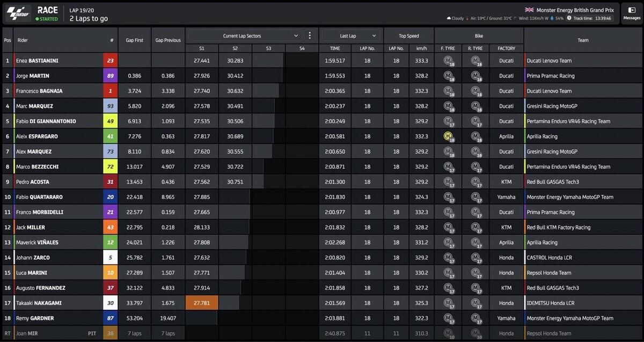Click the Top Speed column header

pos(408,36)
